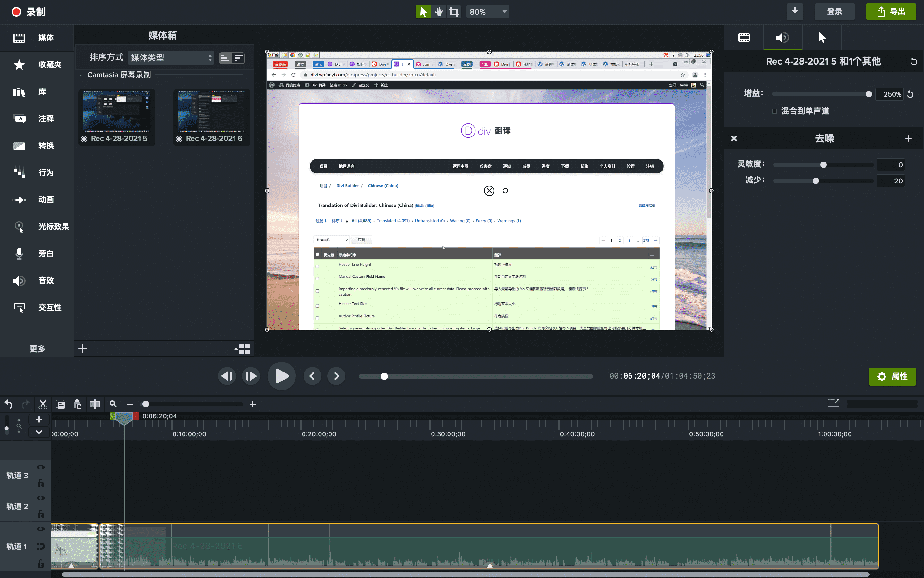924x578 pixels.
Task: Click the timeline zoom magnifier icon
Action: [113, 404]
